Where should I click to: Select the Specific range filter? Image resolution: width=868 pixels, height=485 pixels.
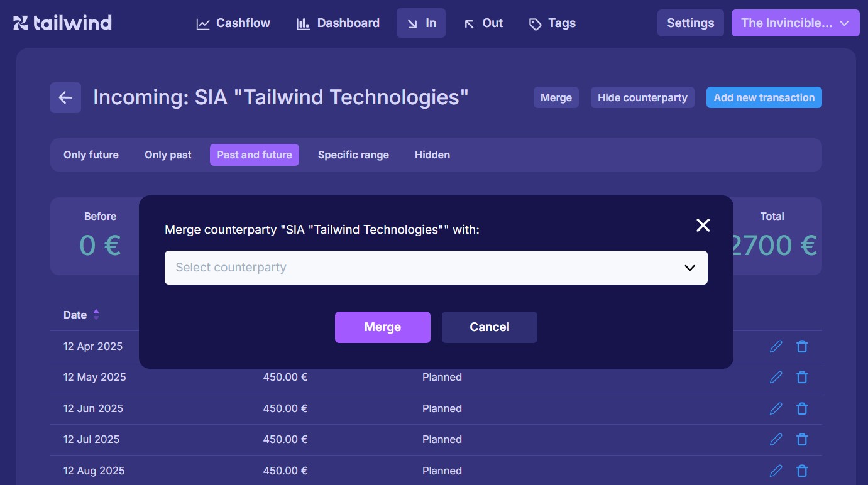pos(353,155)
